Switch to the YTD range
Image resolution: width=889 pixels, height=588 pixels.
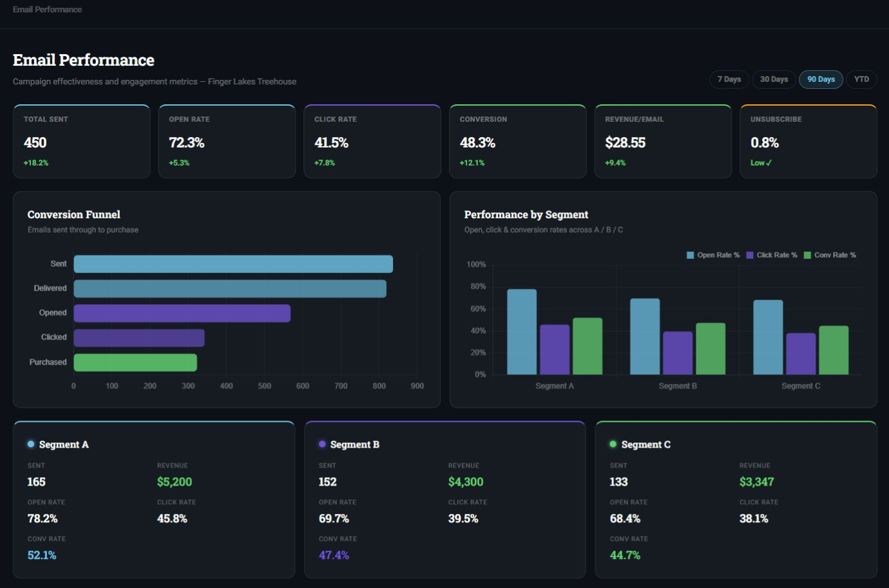point(861,79)
